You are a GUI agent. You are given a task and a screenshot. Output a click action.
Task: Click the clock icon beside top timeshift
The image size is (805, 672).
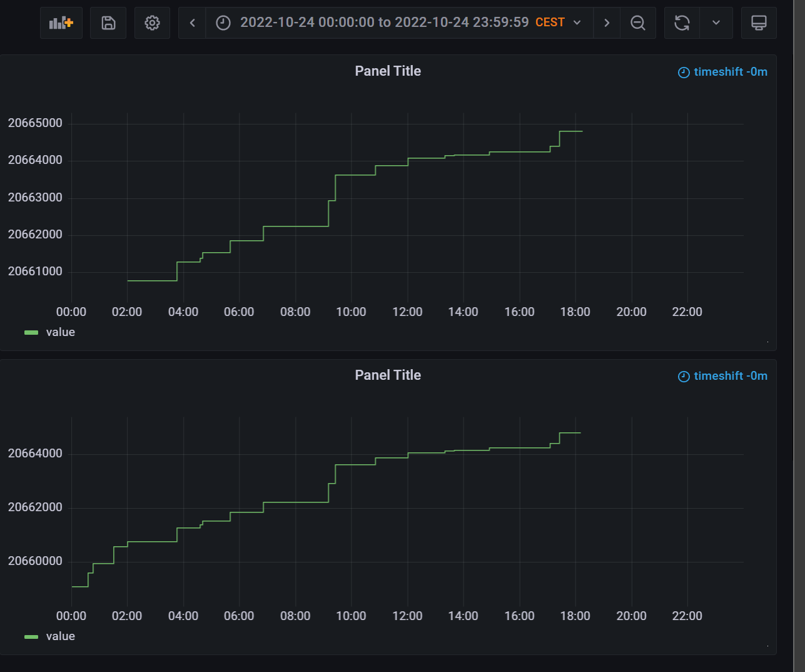point(684,73)
